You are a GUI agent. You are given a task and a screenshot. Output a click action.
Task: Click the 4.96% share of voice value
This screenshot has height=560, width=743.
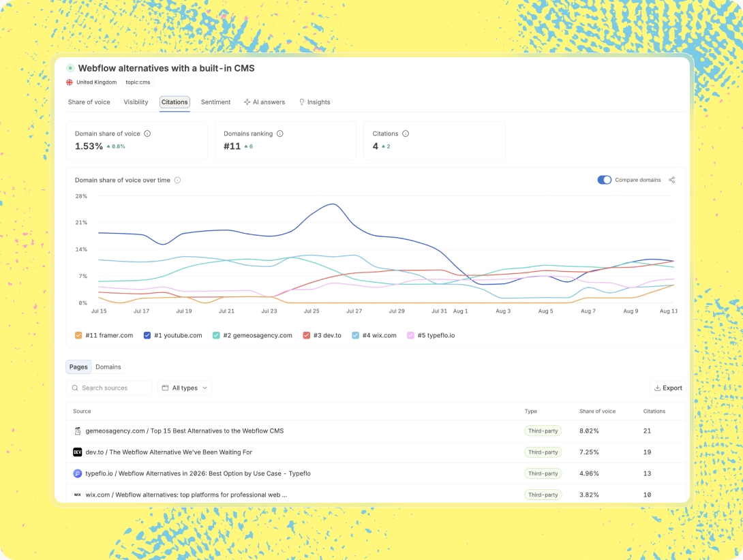click(x=589, y=473)
